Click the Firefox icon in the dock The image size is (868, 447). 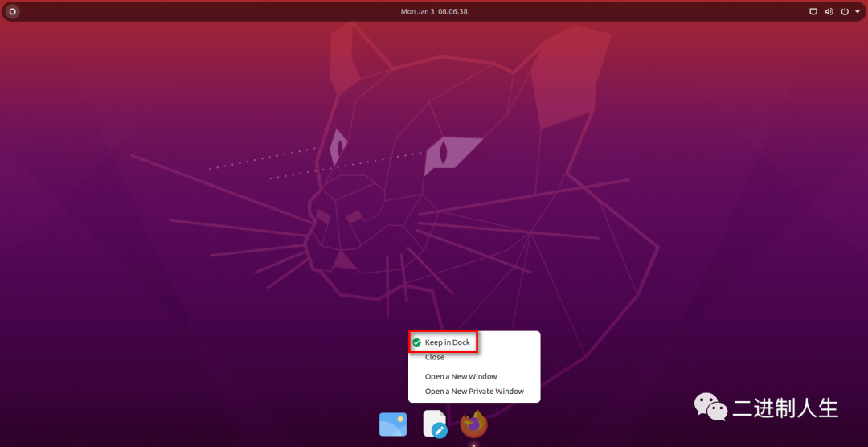[474, 424]
